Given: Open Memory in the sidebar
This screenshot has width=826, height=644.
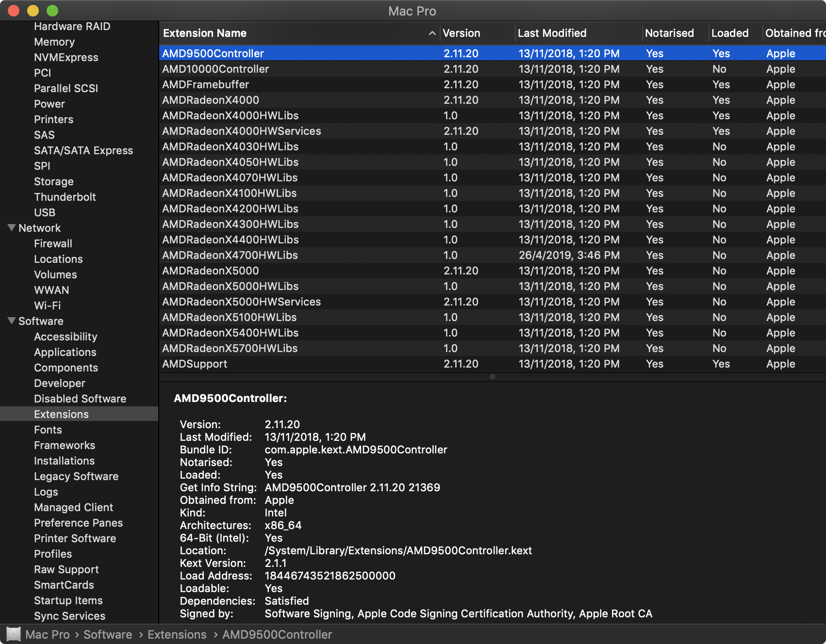Looking at the screenshot, I should pos(54,42).
